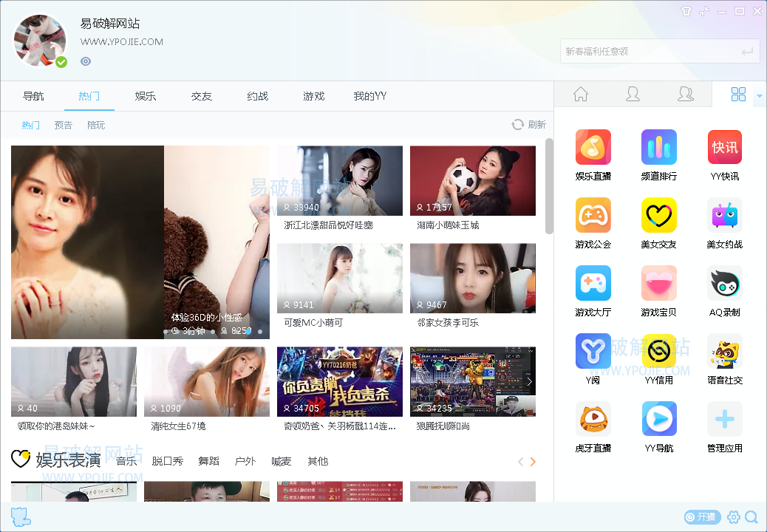Open the YY信用 app icon

(x=659, y=351)
